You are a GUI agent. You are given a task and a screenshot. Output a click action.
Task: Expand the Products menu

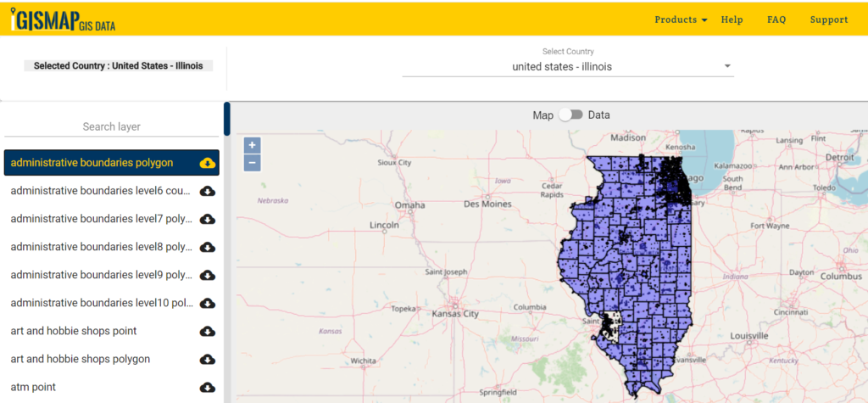[681, 20]
